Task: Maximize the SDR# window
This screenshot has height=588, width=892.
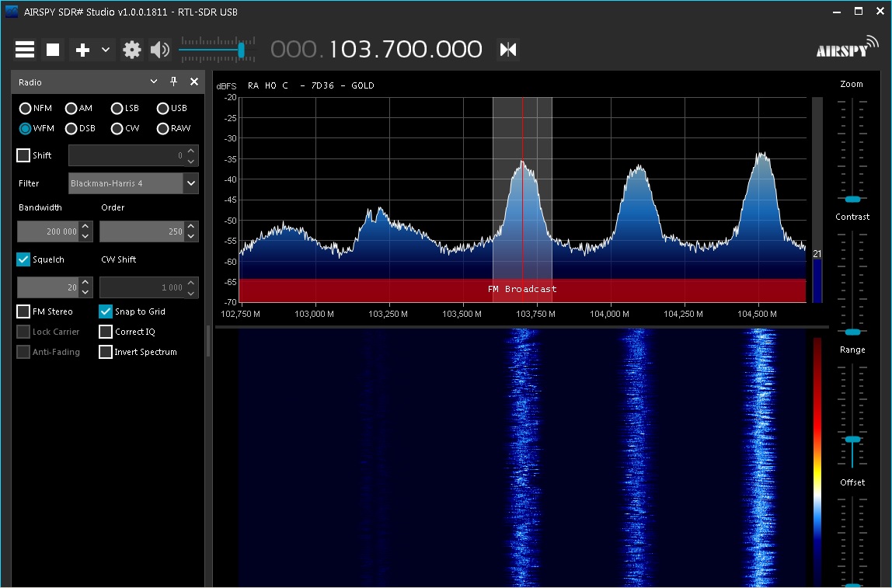Action: (x=859, y=12)
